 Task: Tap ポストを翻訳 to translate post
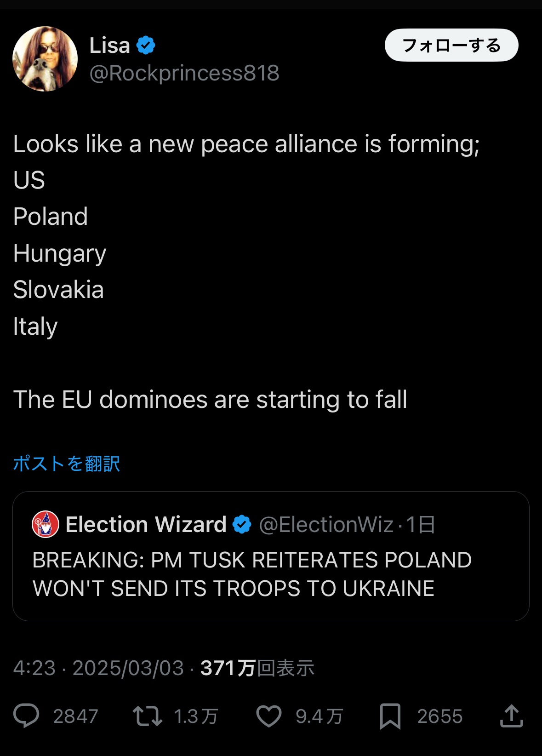67,464
